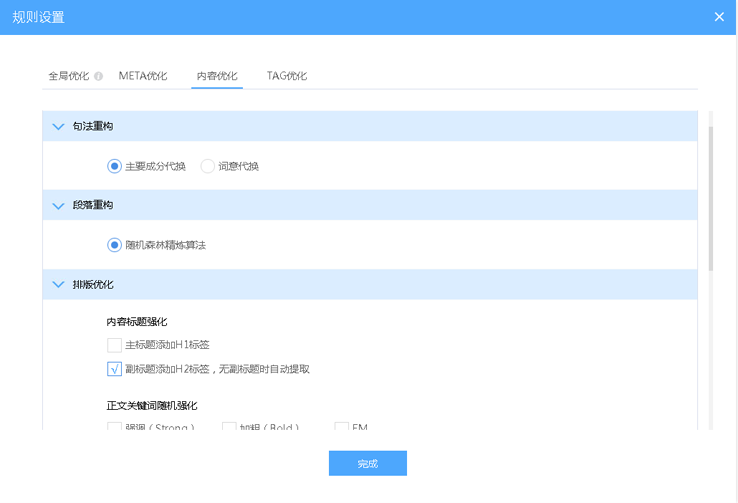The width and height of the screenshot is (738, 503).
Task: Go to the TAG优化 tab
Action: (287, 76)
